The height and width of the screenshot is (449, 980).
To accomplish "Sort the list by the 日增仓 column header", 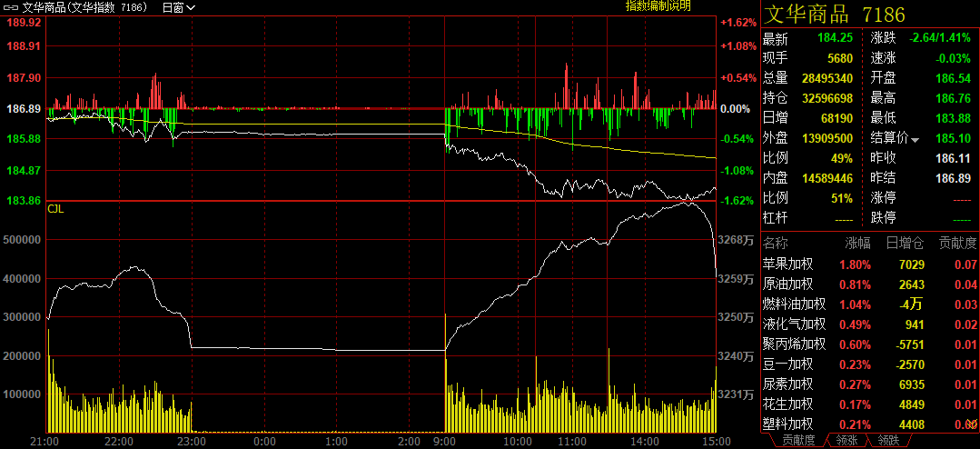I will (x=905, y=244).
